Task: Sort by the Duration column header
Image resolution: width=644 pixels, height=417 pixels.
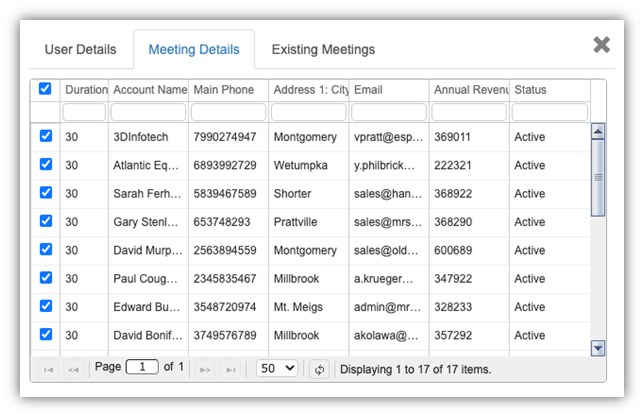Action: click(85, 90)
